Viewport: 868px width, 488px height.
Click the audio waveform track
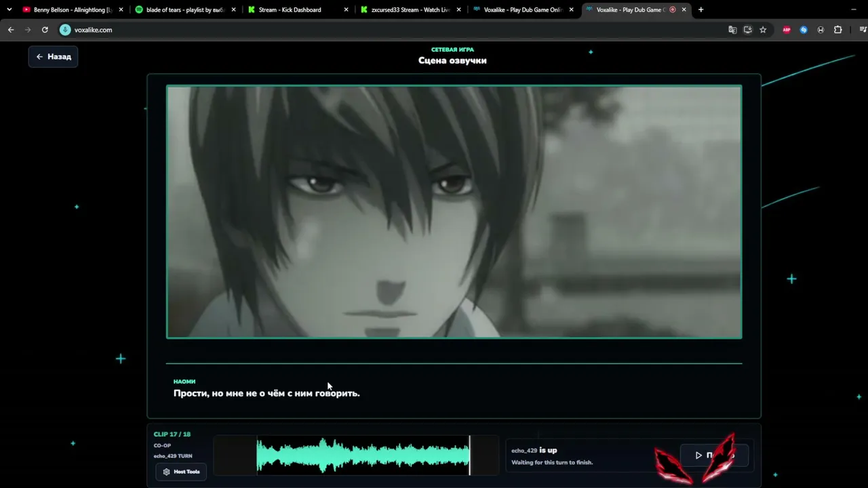point(356,455)
